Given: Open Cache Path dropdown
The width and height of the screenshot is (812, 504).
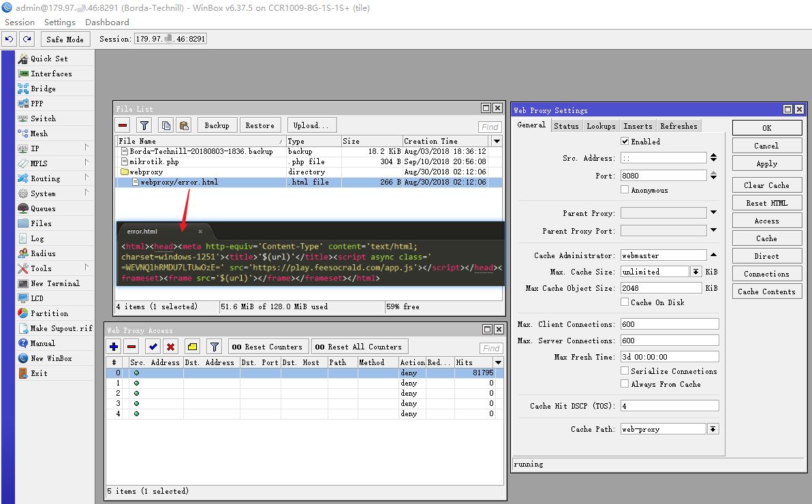Looking at the screenshot, I should 713,429.
